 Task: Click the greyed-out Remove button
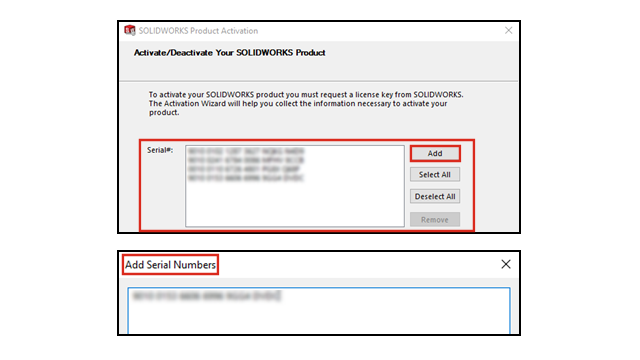(x=435, y=220)
